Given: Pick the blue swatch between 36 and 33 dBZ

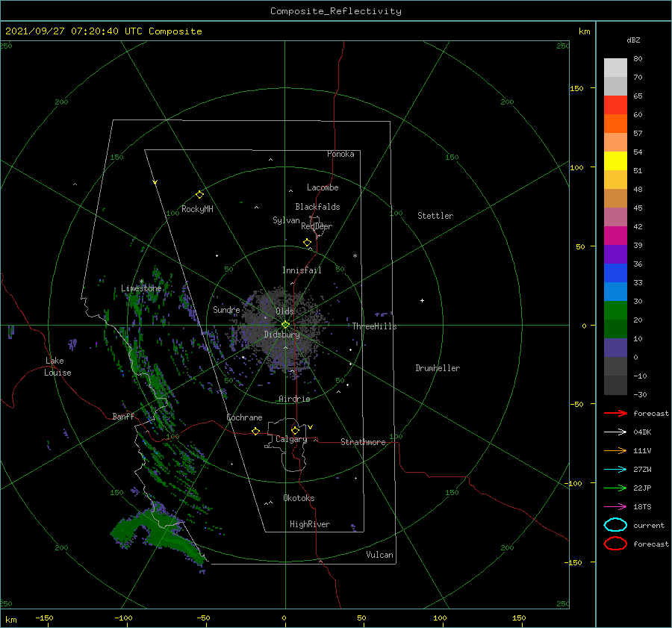Looking at the screenshot, I should point(615,273).
